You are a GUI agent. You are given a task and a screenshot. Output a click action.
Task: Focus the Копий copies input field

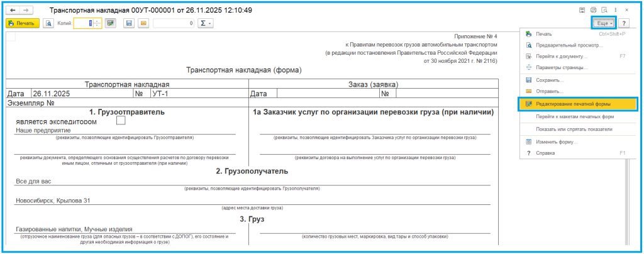[x=84, y=23]
